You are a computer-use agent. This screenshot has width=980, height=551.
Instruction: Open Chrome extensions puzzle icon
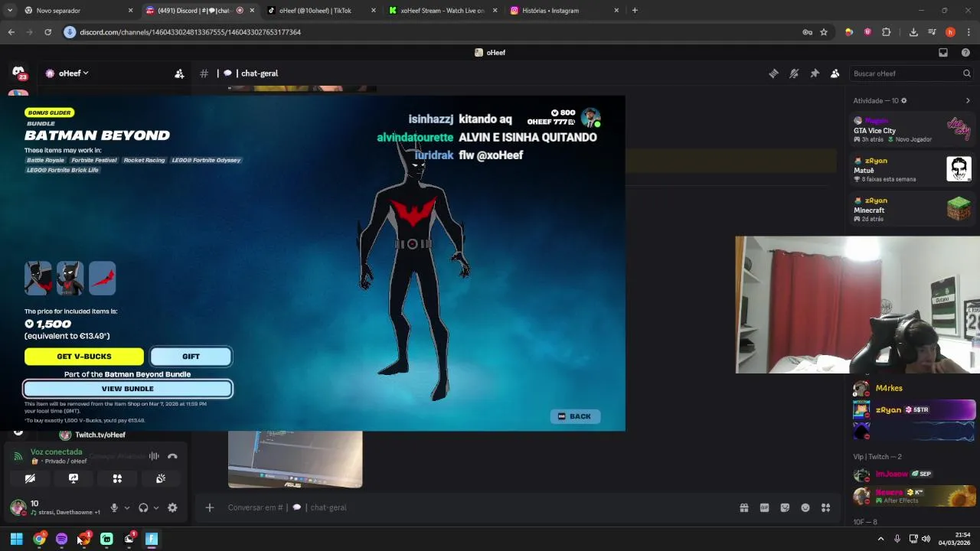click(886, 32)
